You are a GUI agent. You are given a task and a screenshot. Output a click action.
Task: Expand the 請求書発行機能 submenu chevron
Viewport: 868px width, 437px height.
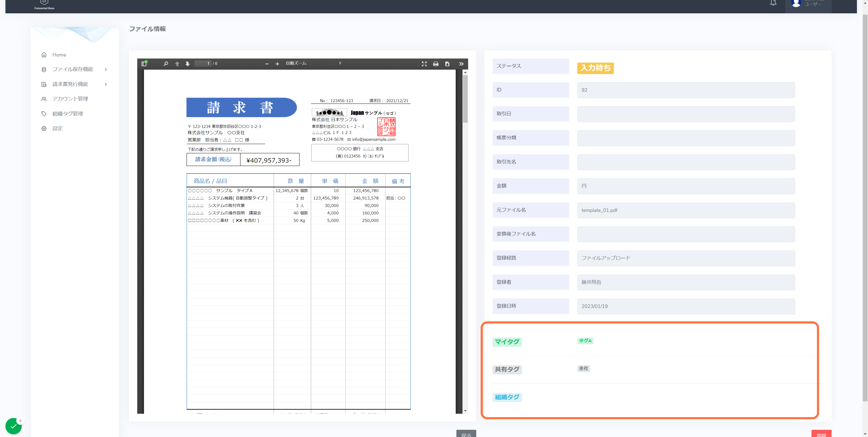[x=106, y=84]
